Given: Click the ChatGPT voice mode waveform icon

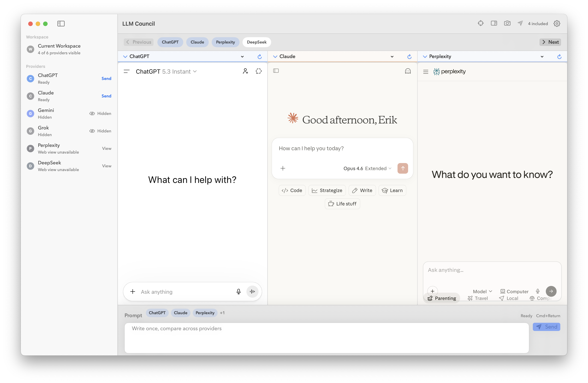Looking at the screenshot, I should 252,292.
